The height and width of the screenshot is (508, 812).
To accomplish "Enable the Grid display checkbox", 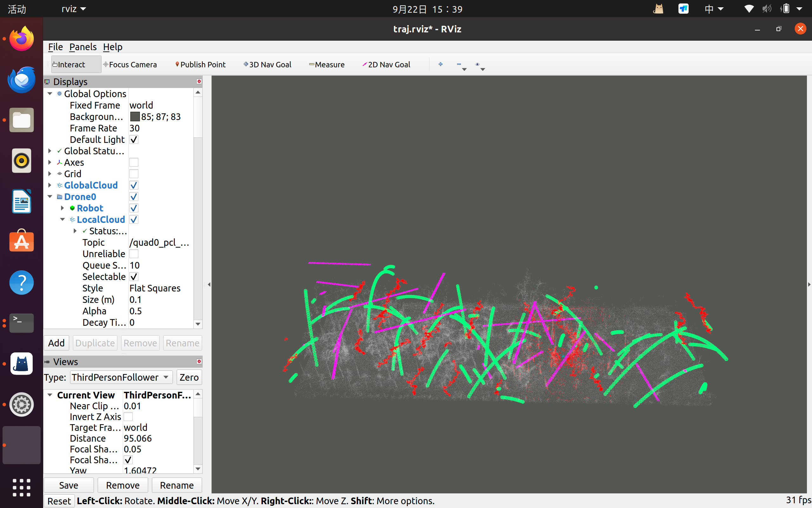I will point(134,174).
